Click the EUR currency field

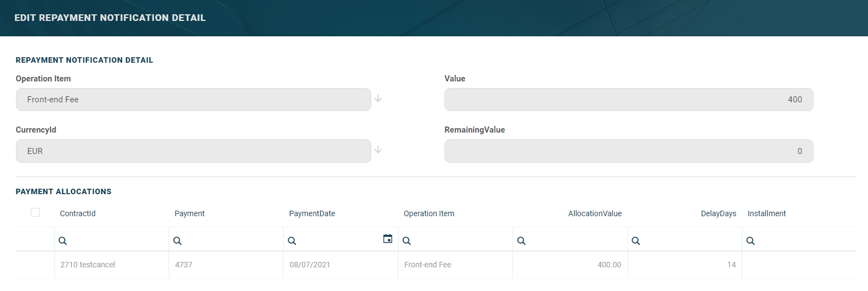tap(193, 151)
